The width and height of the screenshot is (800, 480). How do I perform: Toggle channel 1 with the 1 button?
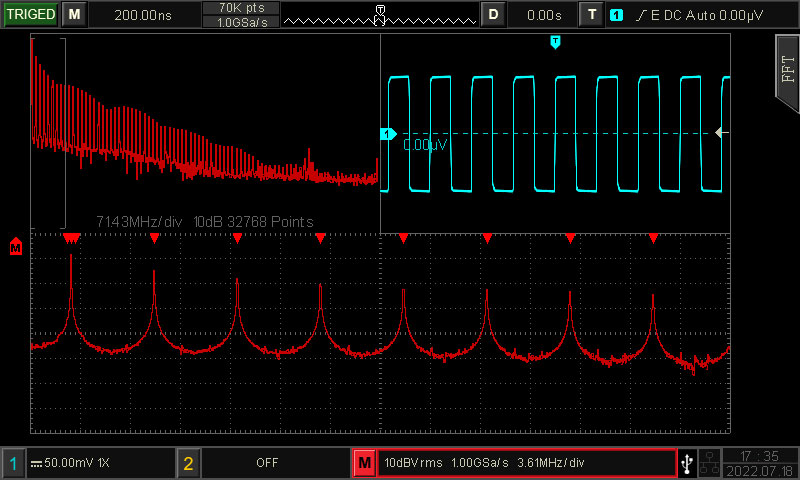(x=14, y=463)
